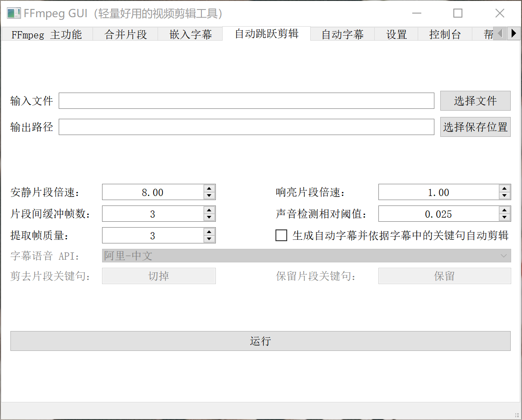522x420 pixels.
Task: Open the 字幕语音 API dropdown
Action: pyautogui.click(x=306, y=256)
